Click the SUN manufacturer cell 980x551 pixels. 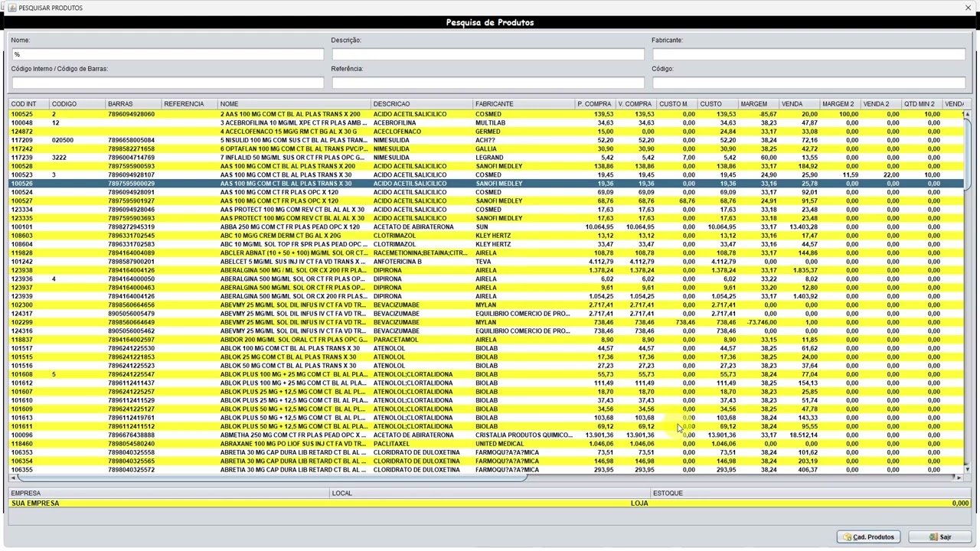(x=524, y=227)
